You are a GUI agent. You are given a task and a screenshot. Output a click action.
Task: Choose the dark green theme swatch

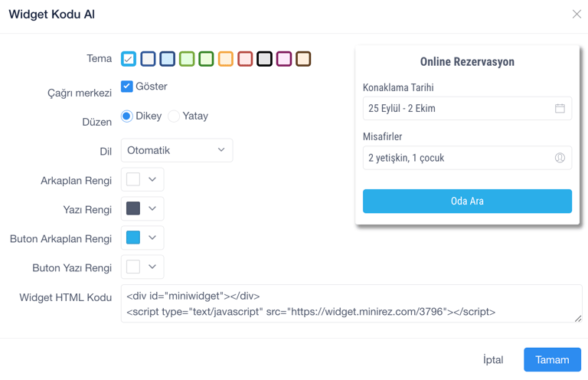click(x=206, y=59)
